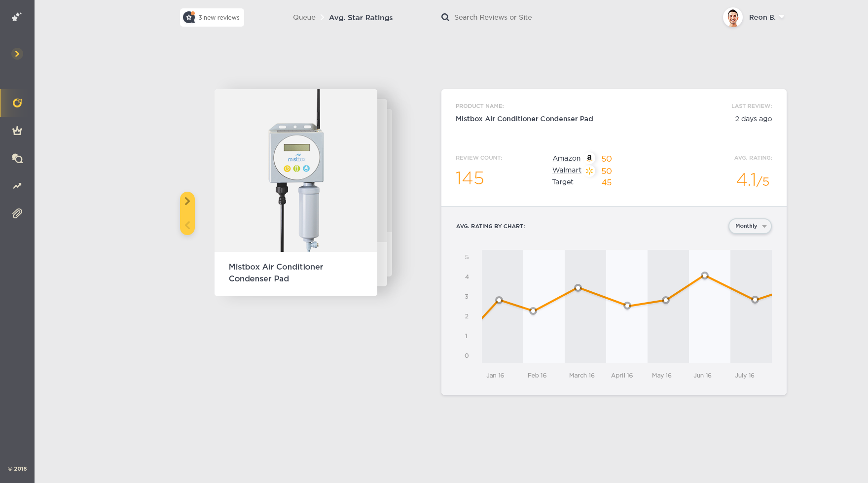Open the active ratings icon in sidebar
The image size is (868, 483).
(x=17, y=103)
